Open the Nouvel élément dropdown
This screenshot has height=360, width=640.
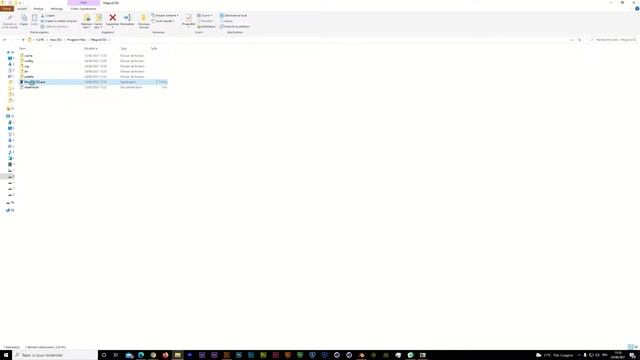165,16
